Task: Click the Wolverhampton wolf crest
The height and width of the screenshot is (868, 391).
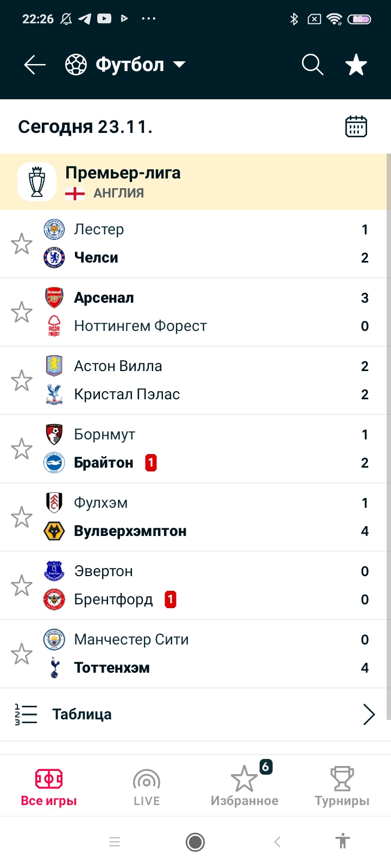Action: point(54,531)
